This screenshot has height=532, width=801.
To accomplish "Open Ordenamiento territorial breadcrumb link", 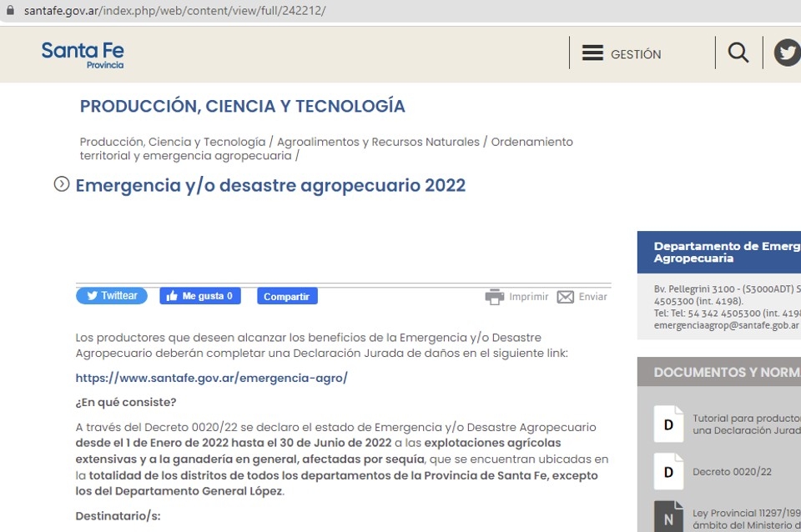I will (x=531, y=142).
